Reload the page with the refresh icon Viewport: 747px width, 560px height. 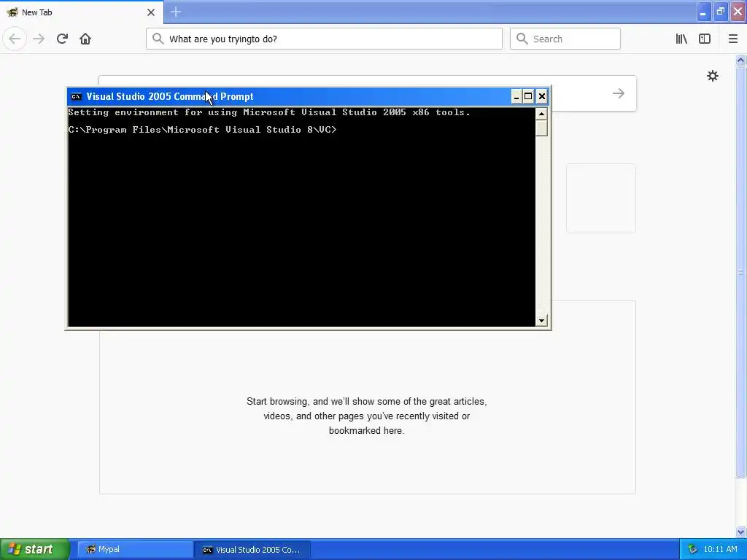62,39
